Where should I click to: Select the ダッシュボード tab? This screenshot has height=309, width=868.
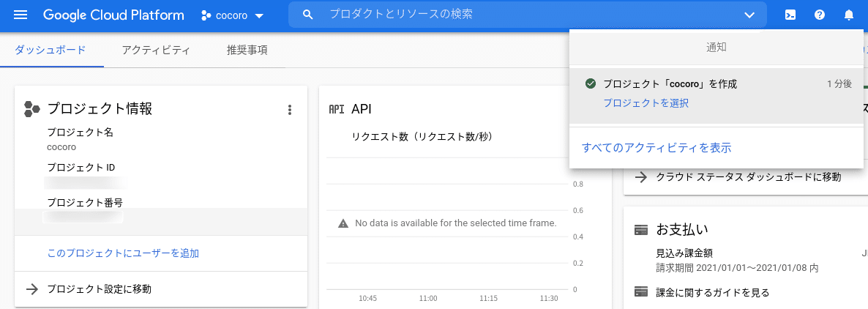pos(50,51)
